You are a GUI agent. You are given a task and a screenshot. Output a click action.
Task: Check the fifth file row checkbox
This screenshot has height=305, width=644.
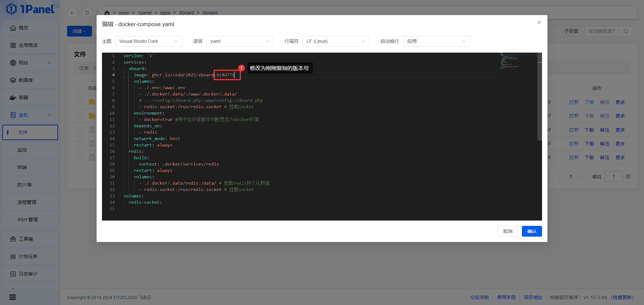[80, 157]
